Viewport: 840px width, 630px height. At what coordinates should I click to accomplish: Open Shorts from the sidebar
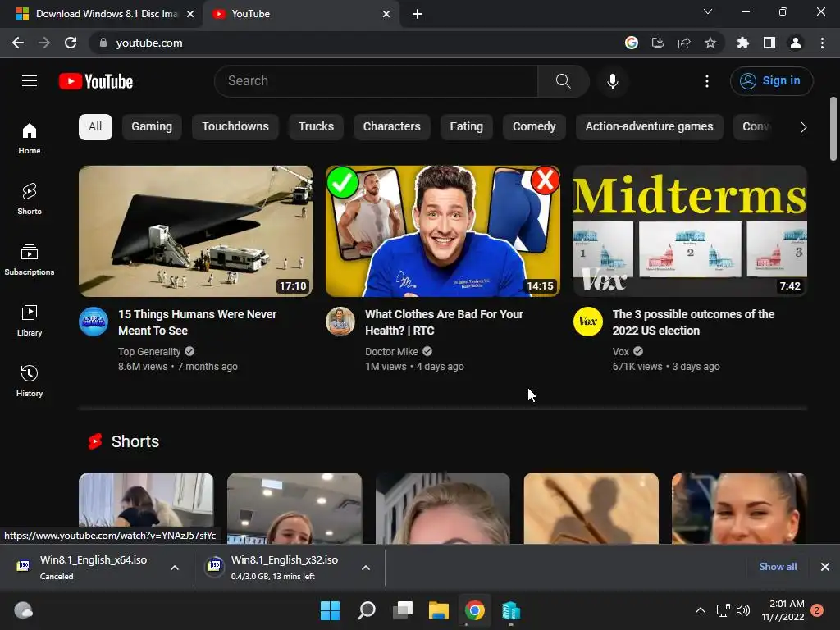[x=30, y=199]
